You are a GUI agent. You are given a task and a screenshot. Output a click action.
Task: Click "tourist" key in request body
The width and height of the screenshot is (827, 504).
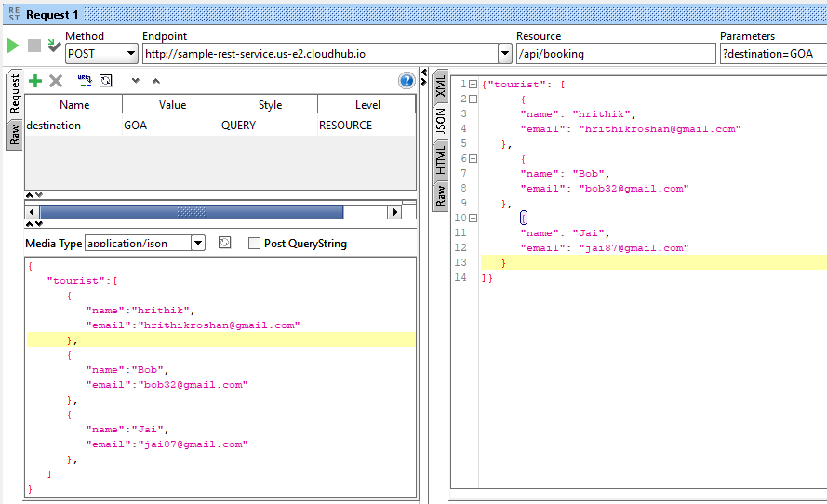(76, 281)
